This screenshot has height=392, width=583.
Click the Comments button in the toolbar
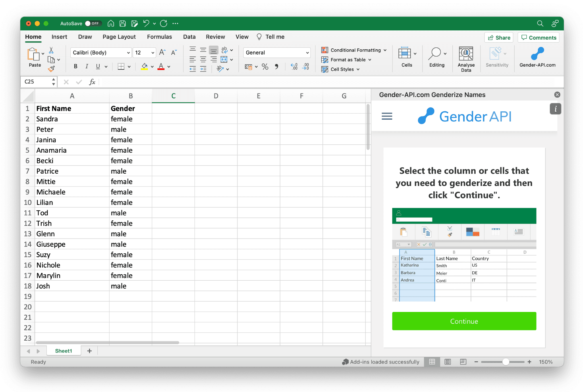click(x=539, y=37)
